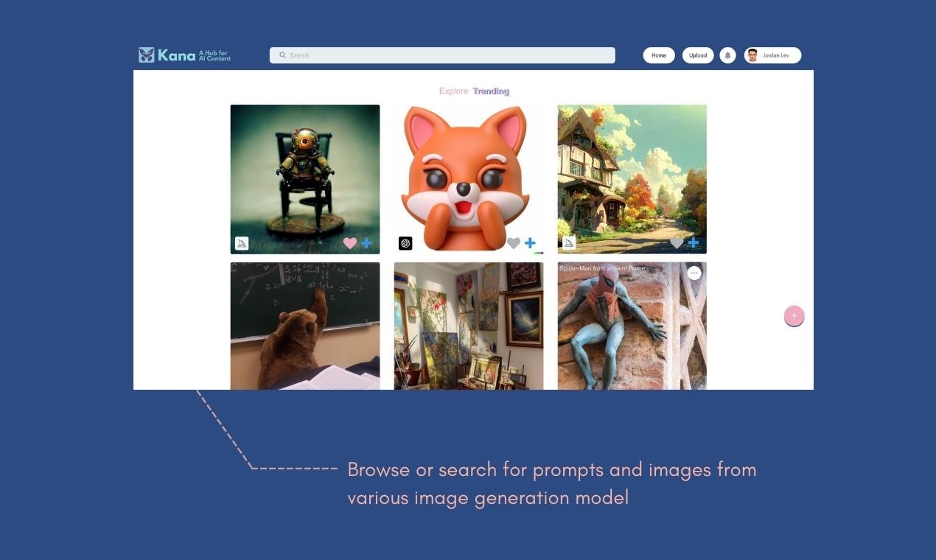Click the search magnifier icon

(282, 55)
